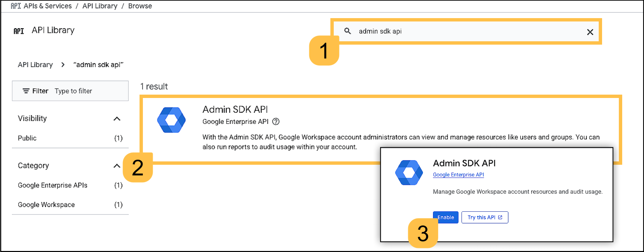Click the breadcrumb chevron after API Library
This screenshot has height=252, width=644.
[63, 65]
